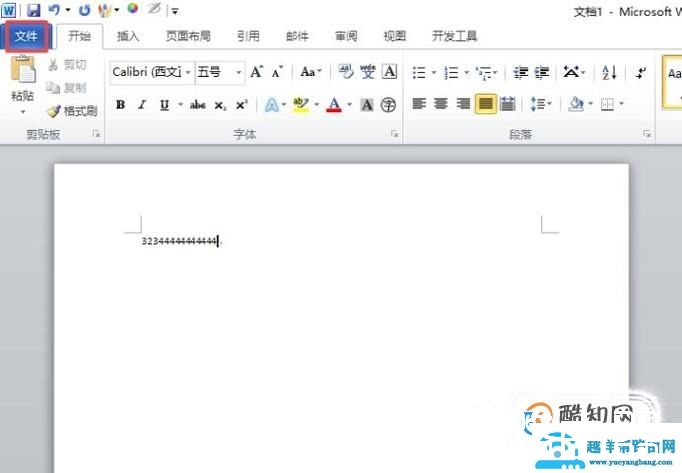
Task: Click the character border A icon
Action: pos(389,72)
